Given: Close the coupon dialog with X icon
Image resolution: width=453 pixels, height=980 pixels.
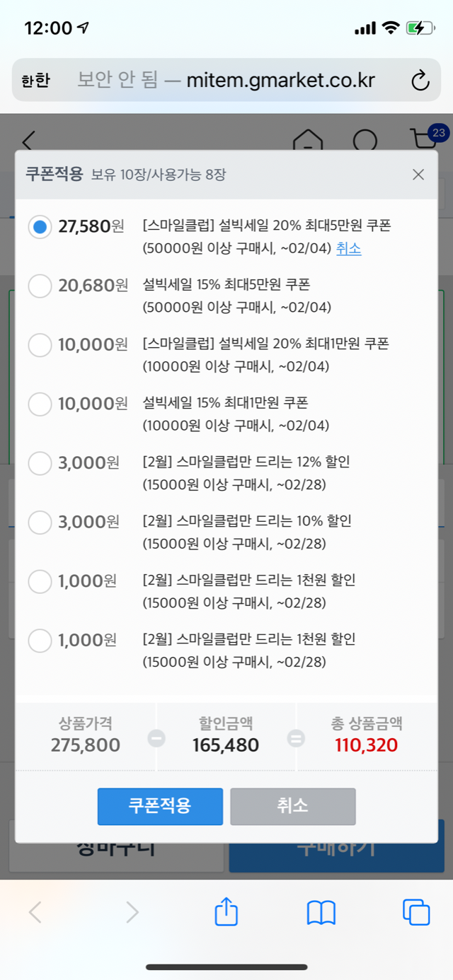Looking at the screenshot, I should tap(418, 175).
